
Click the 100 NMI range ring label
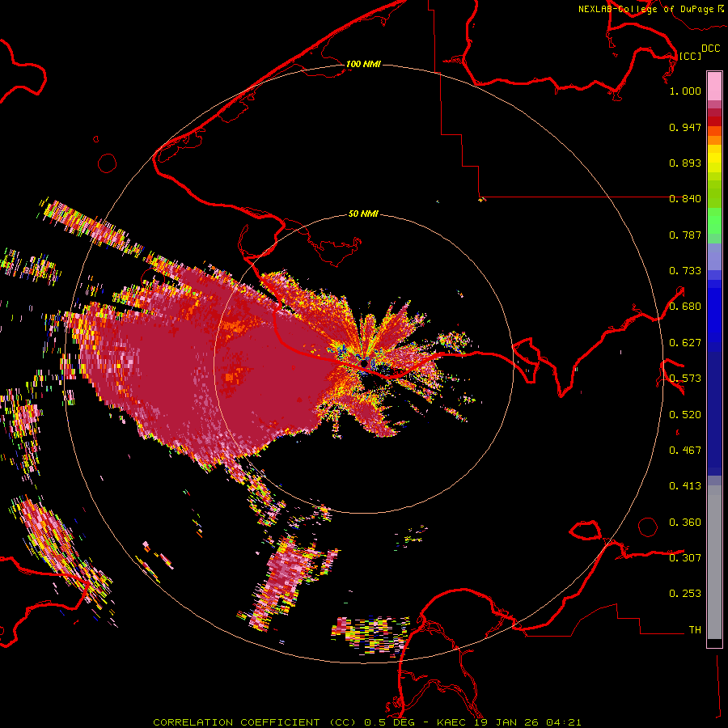point(363,64)
